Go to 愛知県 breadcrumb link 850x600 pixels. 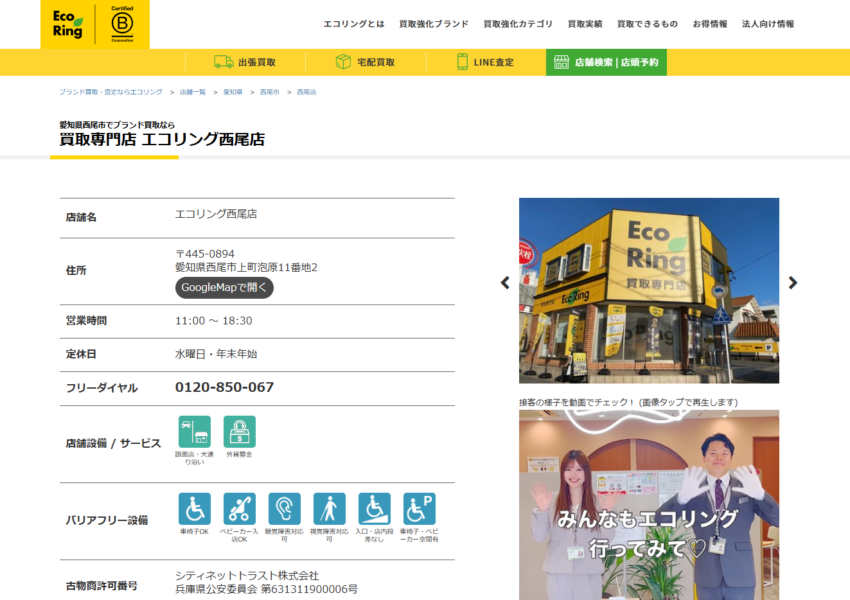[x=233, y=92]
